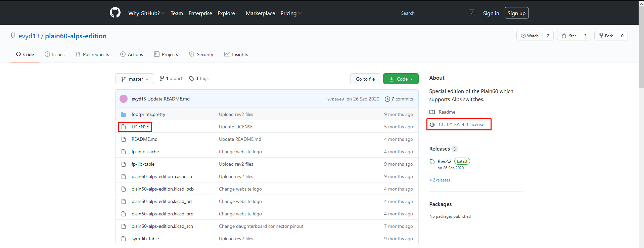The width and height of the screenshot is (644, 248).
Task: Switch to the Issues tab
Action: [55, 54]
